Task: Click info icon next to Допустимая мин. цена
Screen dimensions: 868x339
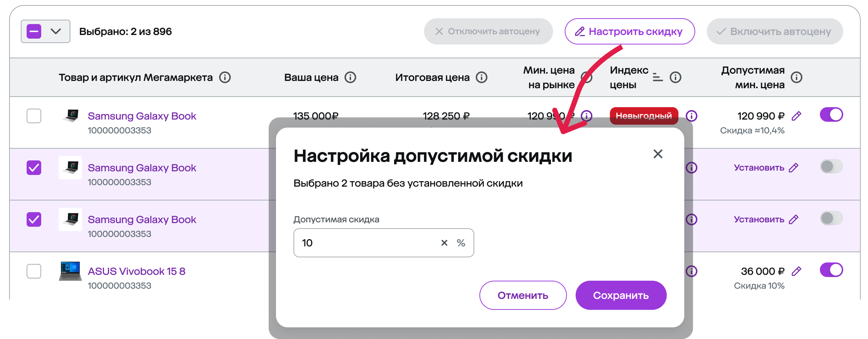Action: pos(797,77)
